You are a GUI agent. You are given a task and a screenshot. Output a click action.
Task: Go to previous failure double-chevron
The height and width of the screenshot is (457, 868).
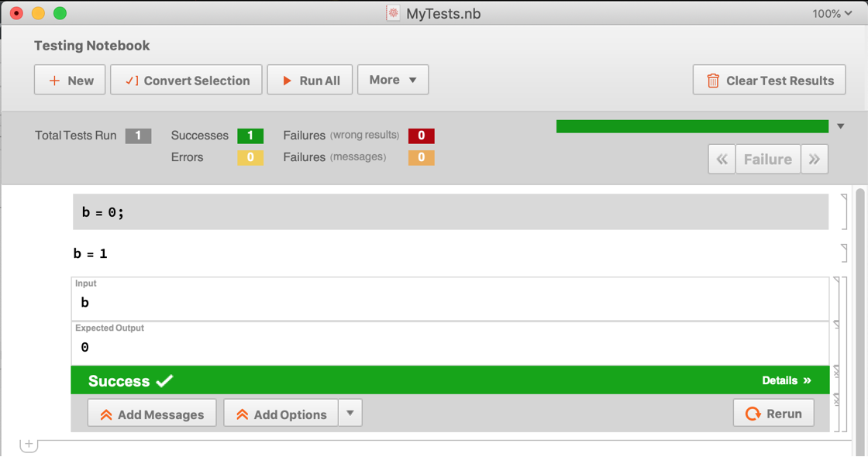(722, 160)
